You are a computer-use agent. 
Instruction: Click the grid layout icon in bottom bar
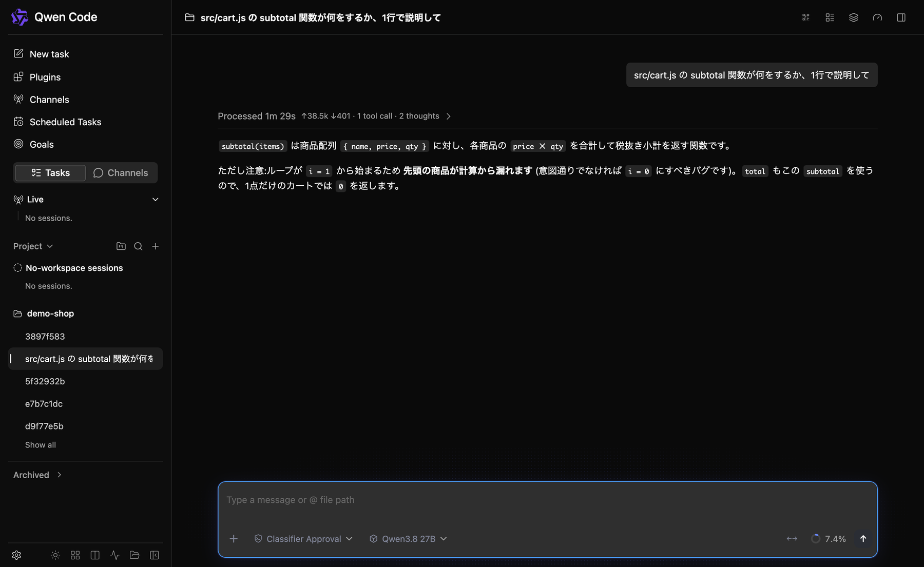[x=75, y=555]
